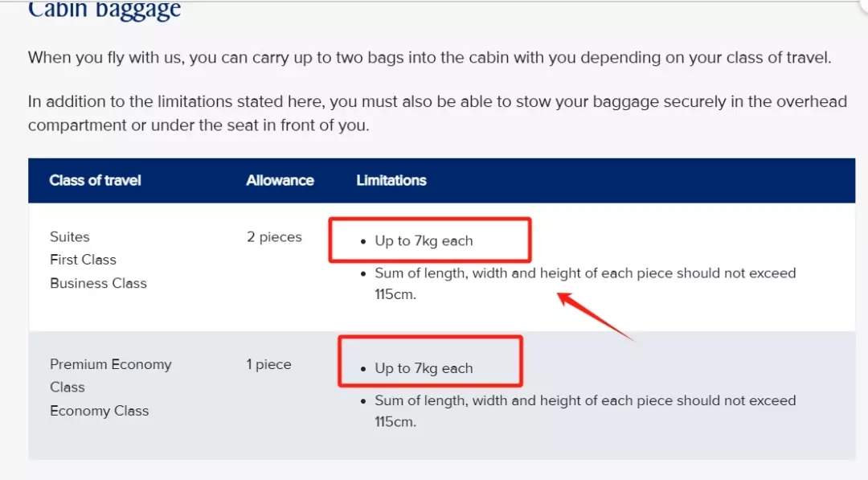Click the red arrow annotation
Viewport: 868px width, 480px height.
click(595, 316)
